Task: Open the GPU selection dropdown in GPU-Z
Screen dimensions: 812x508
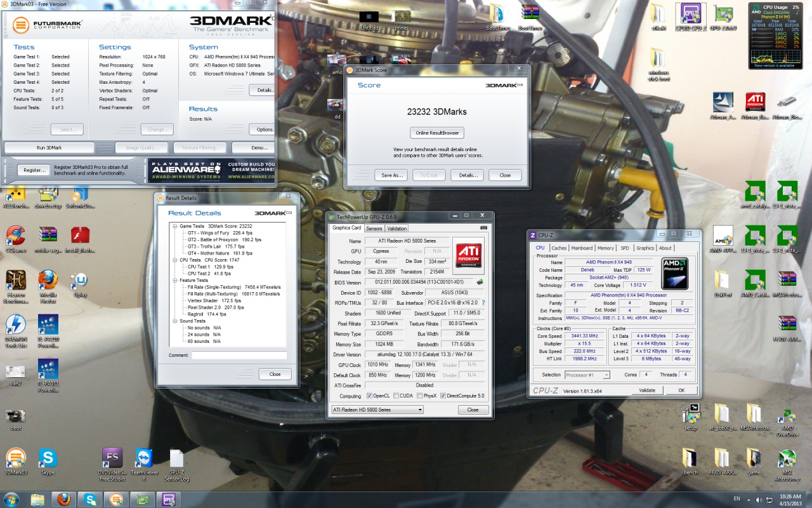Action: coord(377,410)
